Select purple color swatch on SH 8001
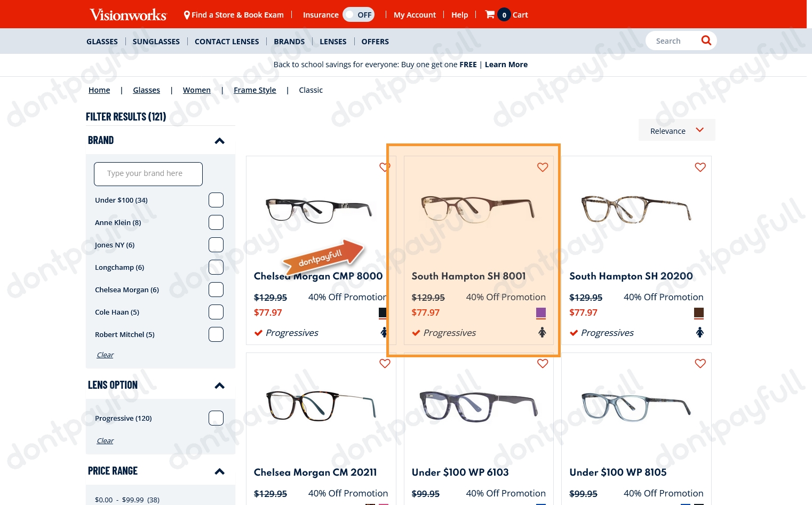812x505 pixels. click(541, 313)
